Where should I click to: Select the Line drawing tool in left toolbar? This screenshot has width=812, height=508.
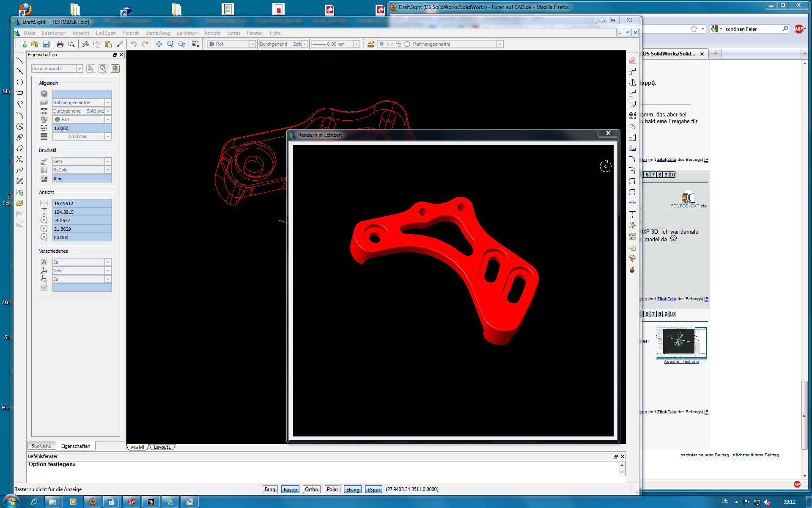(x=20, y=60)
